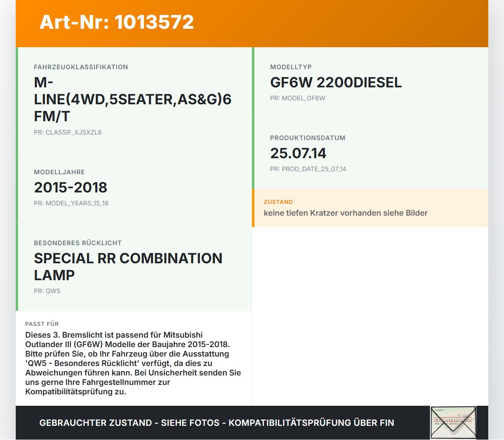Screen dimensions: 504x440
Task: Select the value 'M-LINE(4WD,5SEATER,AS&G)6FM/T'
Action: [x=133, y=99]
